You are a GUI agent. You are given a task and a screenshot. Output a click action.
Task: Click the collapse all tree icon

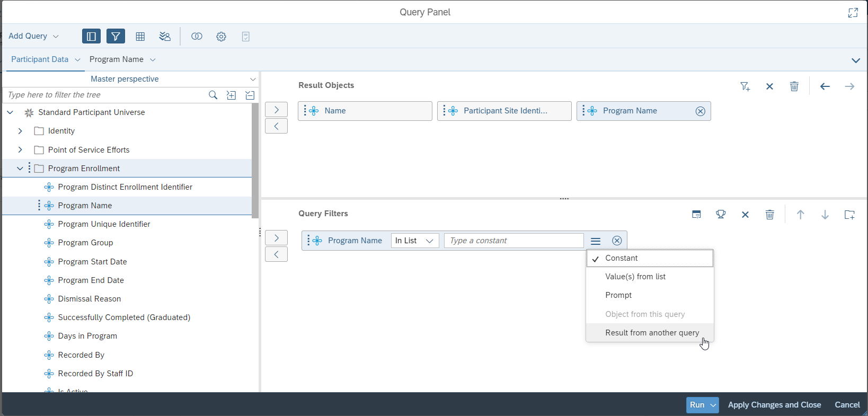coord(250,95)
